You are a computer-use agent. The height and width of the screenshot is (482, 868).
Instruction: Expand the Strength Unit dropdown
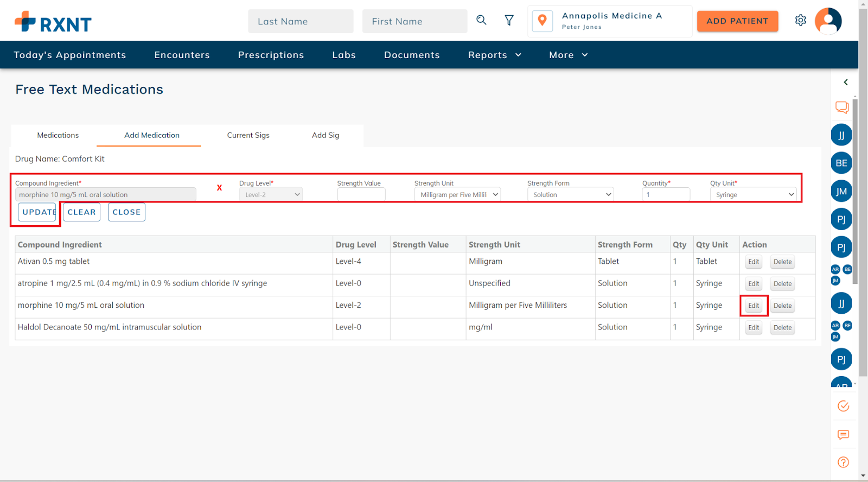tap(457, 195)
